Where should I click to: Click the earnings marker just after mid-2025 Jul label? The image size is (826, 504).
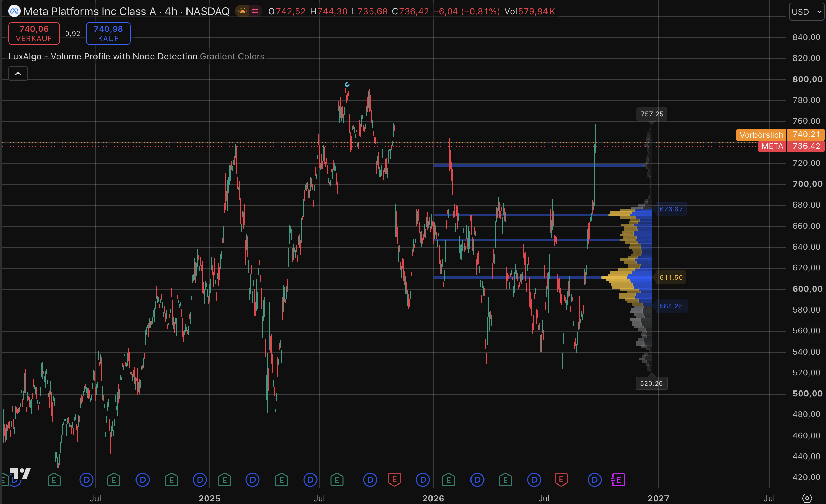(x=337, y=480)
